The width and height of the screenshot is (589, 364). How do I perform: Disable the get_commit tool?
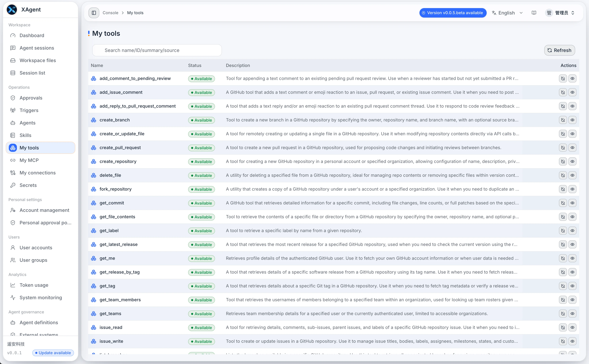563,203
